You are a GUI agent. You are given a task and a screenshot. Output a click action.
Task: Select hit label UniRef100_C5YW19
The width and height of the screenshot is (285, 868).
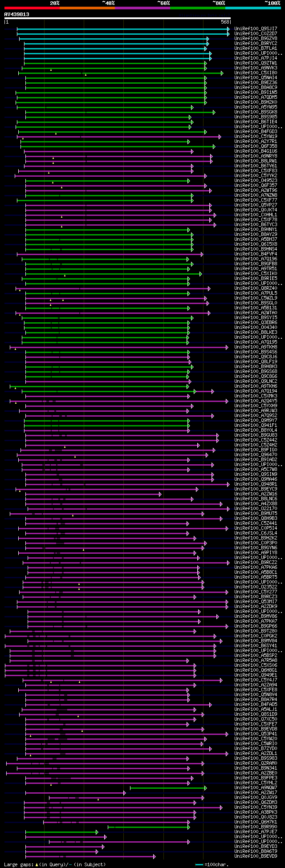[256, 136]
